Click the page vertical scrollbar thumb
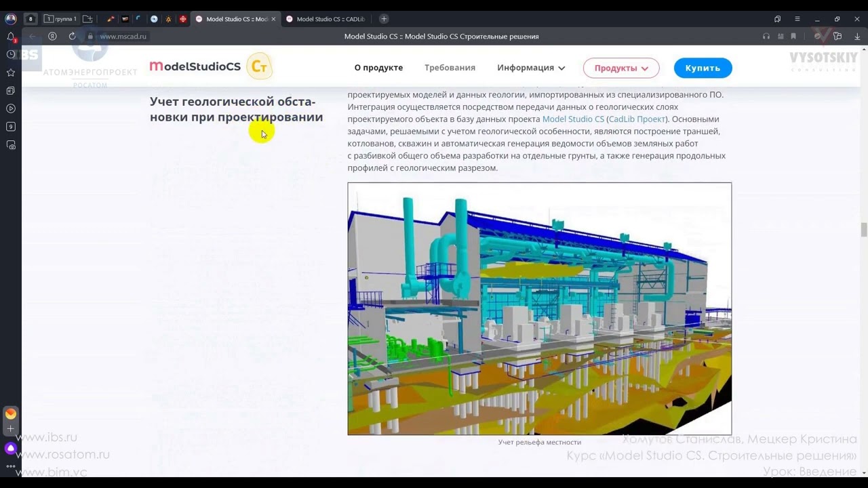868x488 pixels. click(864, 230)
